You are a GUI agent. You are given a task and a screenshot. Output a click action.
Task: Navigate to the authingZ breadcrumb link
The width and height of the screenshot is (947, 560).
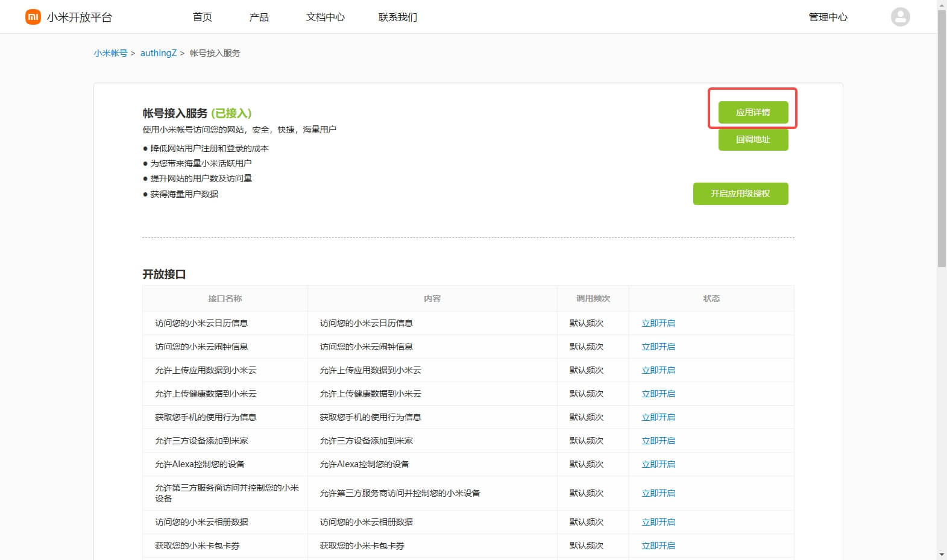tap(159, 53)
